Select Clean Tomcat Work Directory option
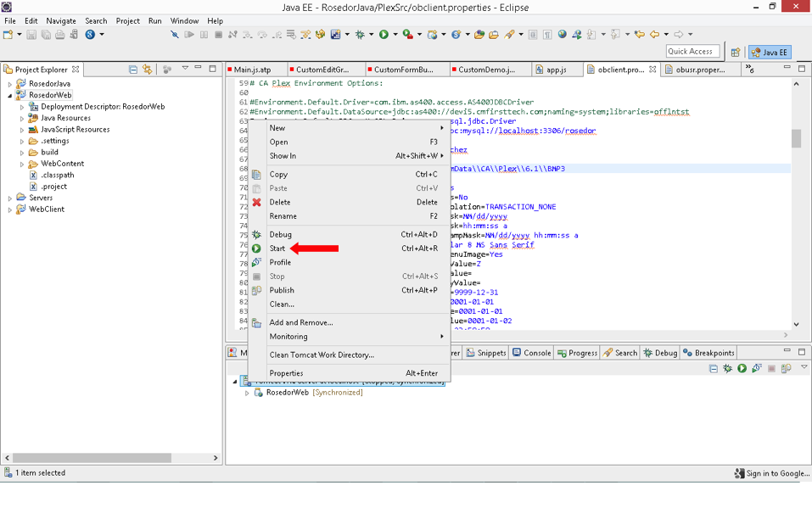The width and height of the screenshot is (812, 508). [x=322, y=354]
